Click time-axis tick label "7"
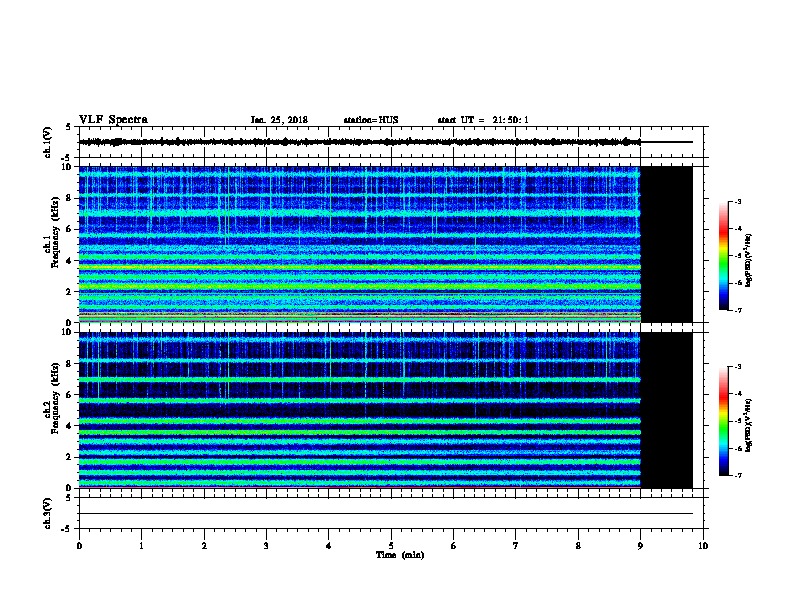This screenshot has height=612, width=792. click(516, 546)
